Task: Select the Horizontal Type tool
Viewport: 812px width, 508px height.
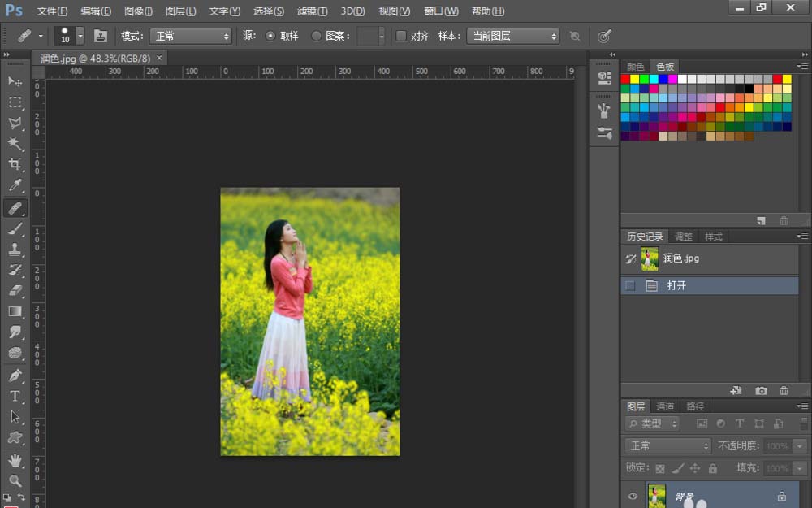Action: pyautogui.click(x=15, y=396)
